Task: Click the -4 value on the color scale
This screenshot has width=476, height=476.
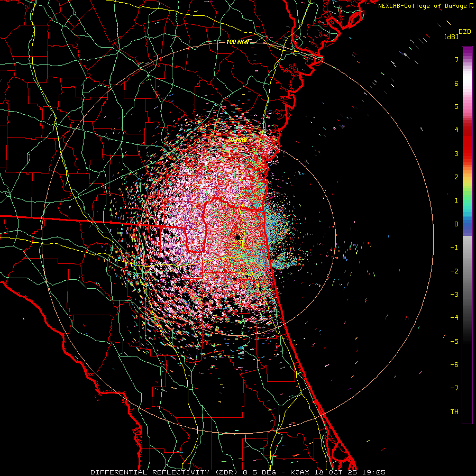Action: (x=454, y=317)
